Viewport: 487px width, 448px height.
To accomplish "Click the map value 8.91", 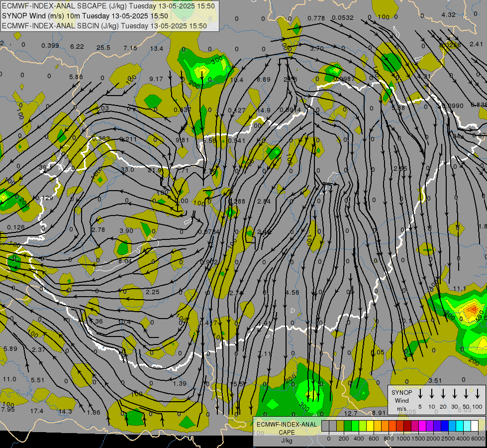I will (379, 413).
